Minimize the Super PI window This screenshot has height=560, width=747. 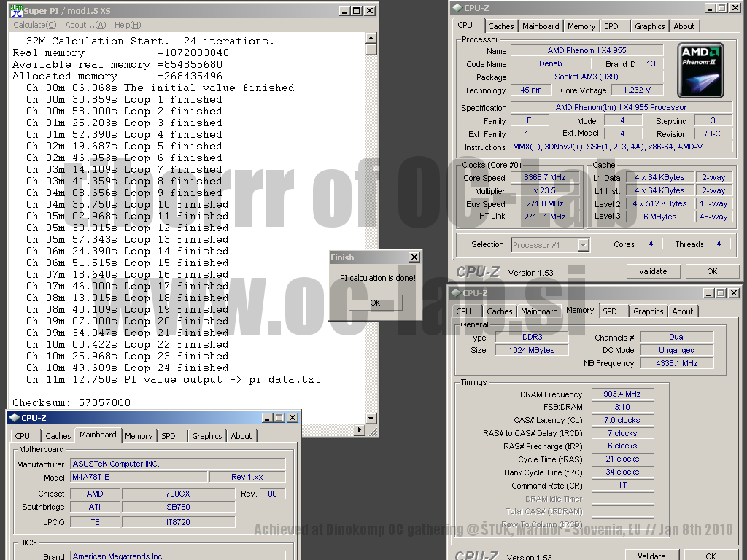pos(344,10)
